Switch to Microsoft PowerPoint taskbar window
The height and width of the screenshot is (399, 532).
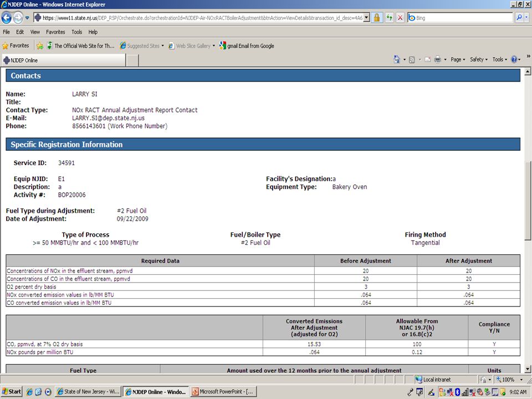coord(223,392)
